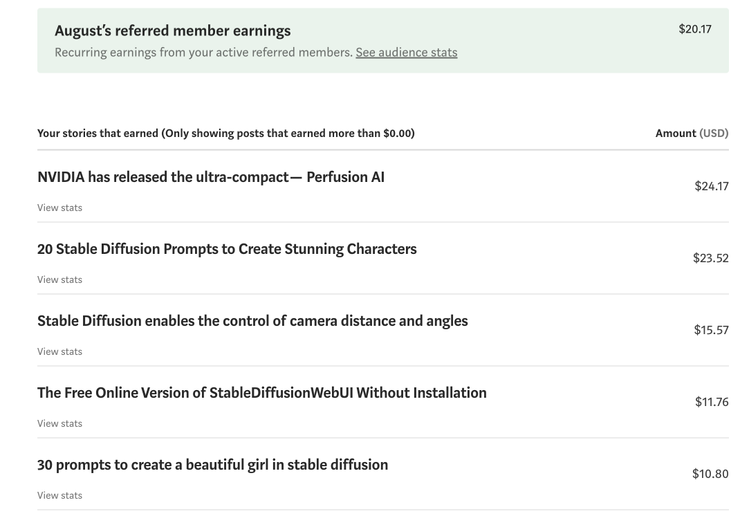View stats for 30 prompts beautiful girl story
740x514 pixels.
coord(60,496)
